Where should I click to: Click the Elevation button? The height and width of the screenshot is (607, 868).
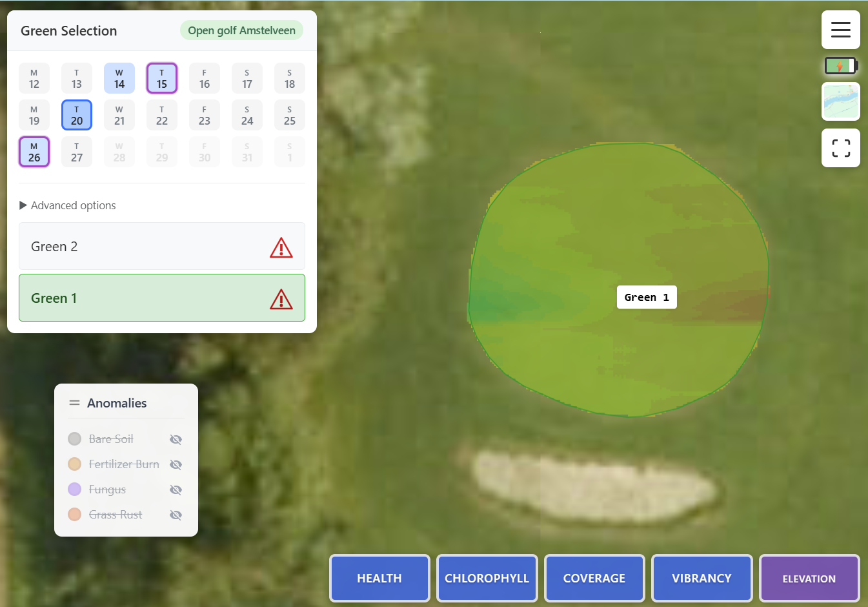(x=809, y=579)
